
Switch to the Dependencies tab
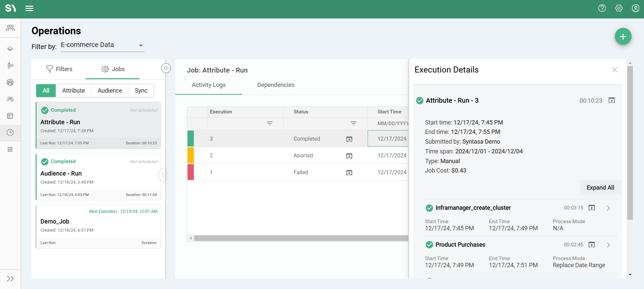(x=275, y=85)
